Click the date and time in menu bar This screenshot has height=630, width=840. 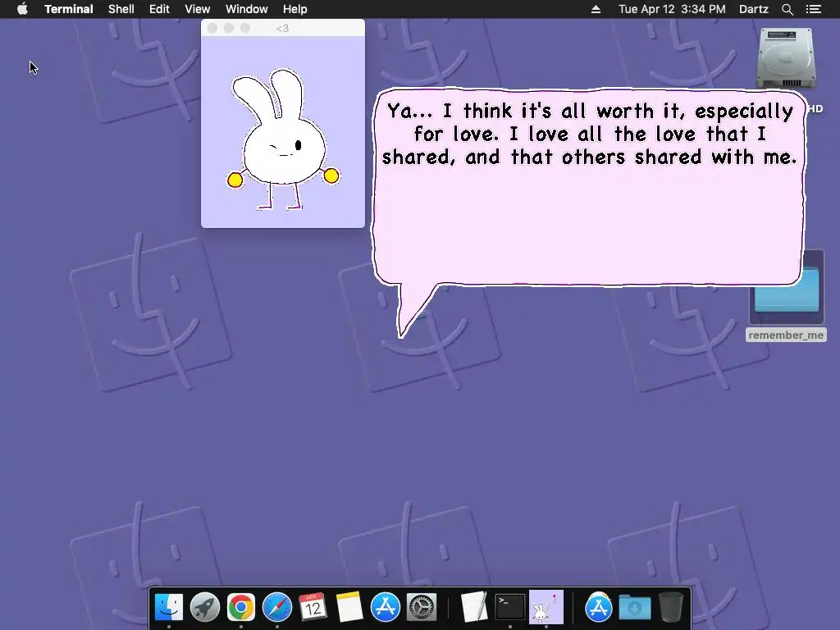672,9
